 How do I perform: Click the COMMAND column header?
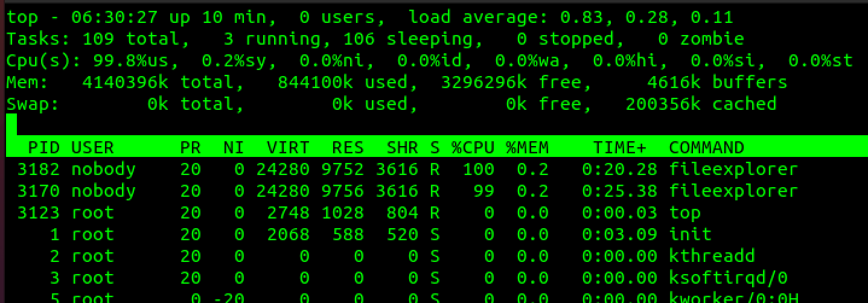click(x=706, y=147)
